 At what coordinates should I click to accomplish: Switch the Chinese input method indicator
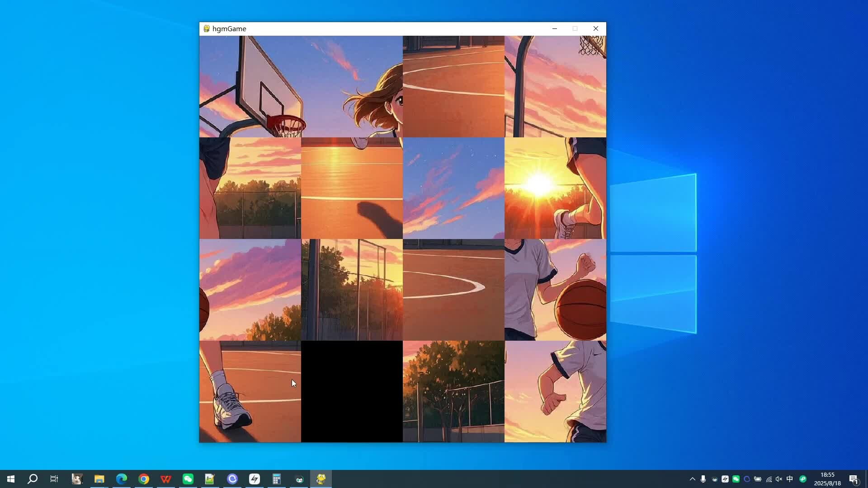[790, 479]
